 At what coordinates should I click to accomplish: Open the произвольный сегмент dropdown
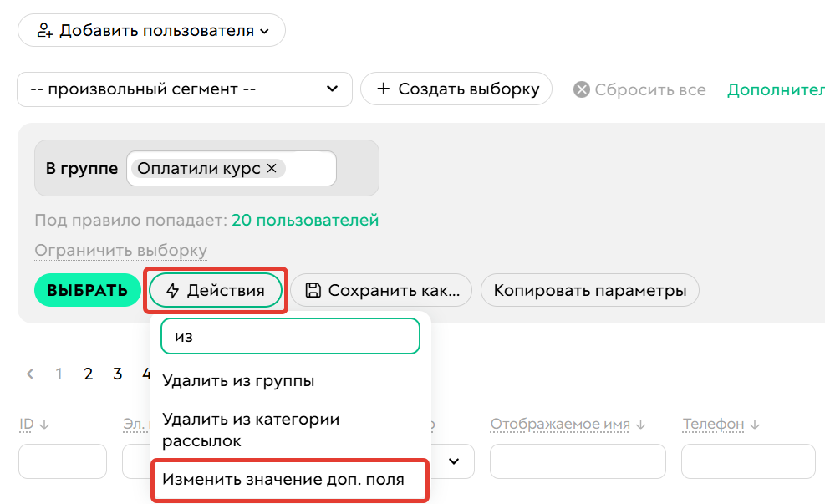184,89
